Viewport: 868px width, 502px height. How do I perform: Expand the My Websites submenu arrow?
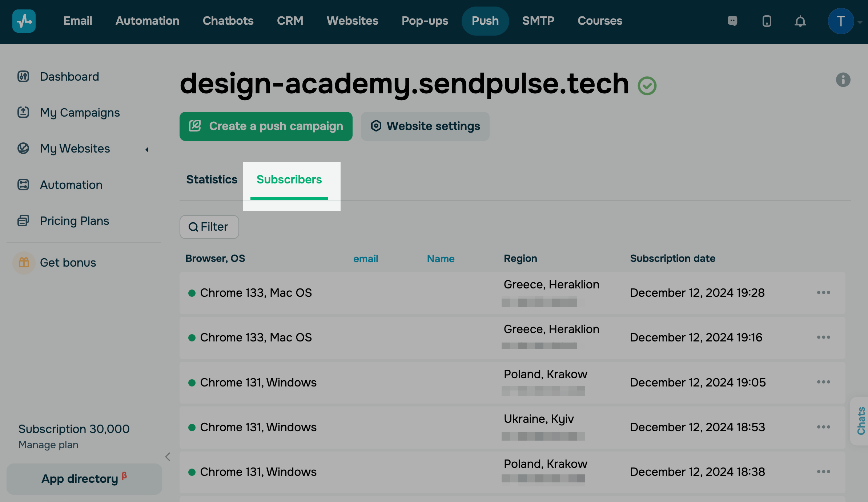pyautogui.click(x=147, y=149)
